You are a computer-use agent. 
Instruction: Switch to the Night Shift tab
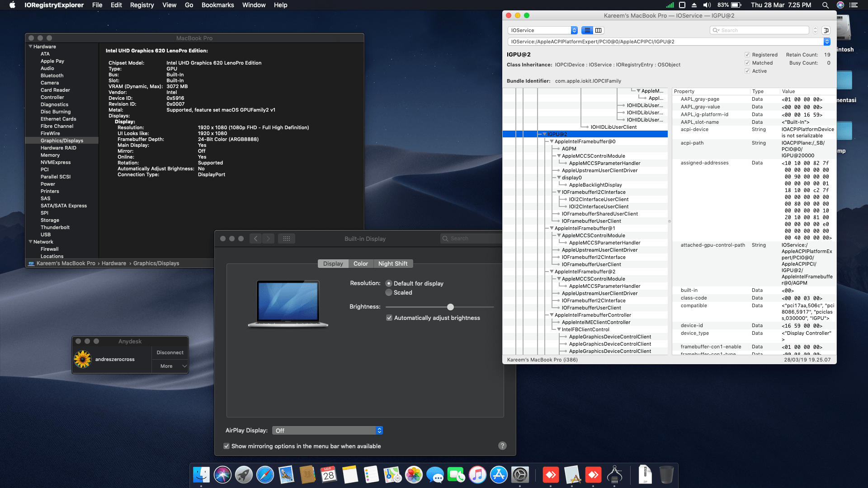pyautogui.click(x=392, y=264)
